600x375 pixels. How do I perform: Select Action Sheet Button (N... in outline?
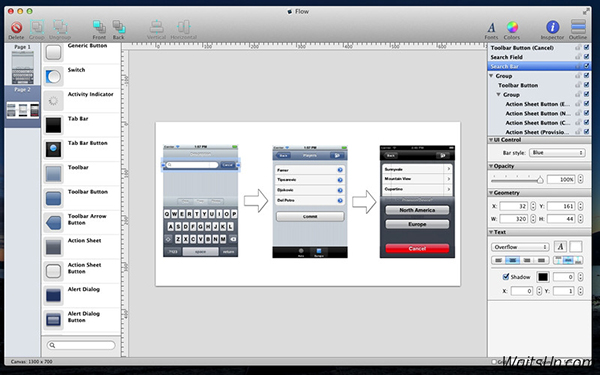pos(538,113)
